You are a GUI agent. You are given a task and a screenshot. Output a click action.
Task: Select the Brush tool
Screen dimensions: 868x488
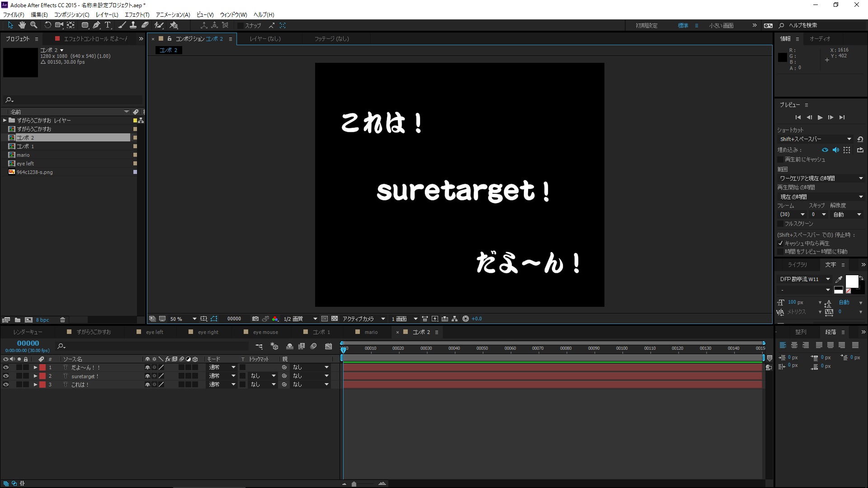coord(122,25)
